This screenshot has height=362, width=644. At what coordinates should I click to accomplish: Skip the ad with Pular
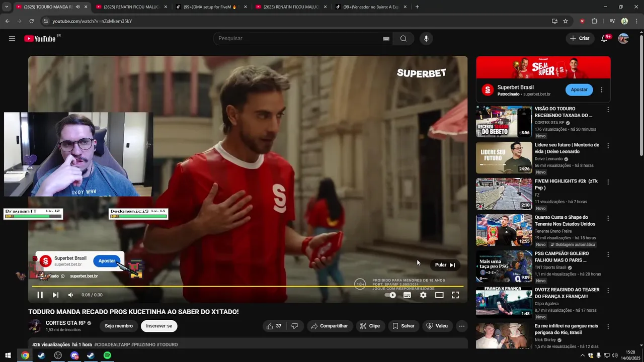click(x=445, y=265)
